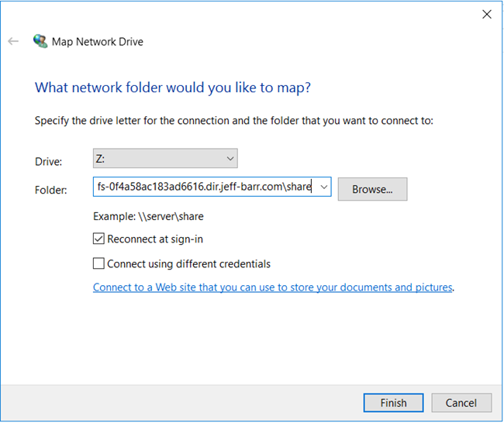Click the Map Network Drive globe icon

[x=40, y=41]
